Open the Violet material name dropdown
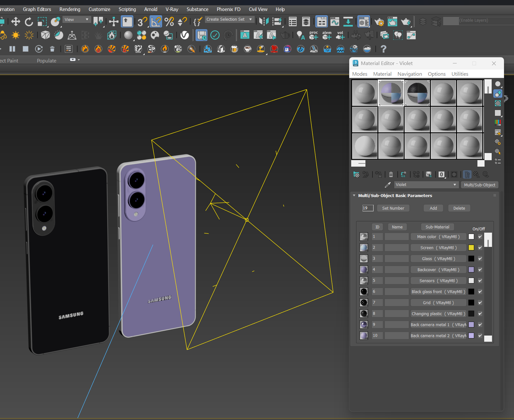 point(455,185)
